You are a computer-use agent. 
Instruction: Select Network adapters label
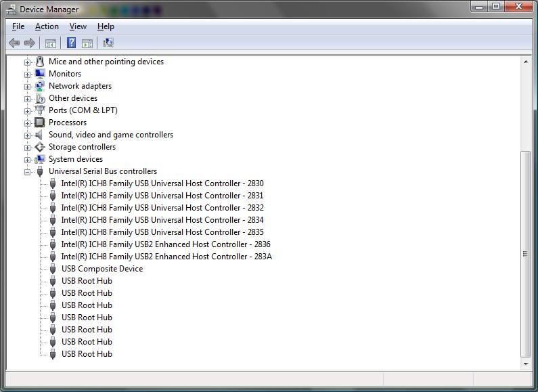(x=80, y=86)
